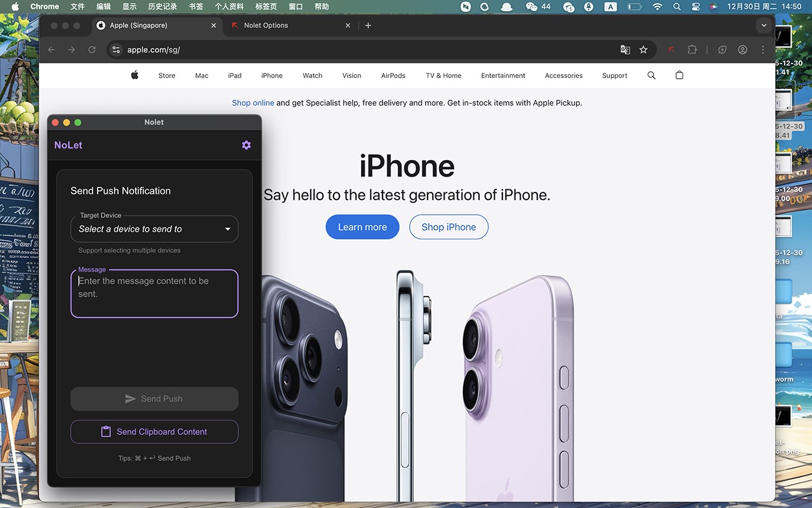Click the clipboard icon in Send Clipboard Content
The height and width of the screenshot is (508, 812).
[106, 432]
